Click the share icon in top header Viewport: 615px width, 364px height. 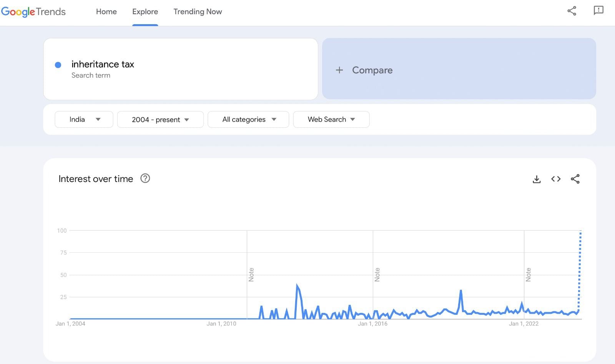(572, 11)
